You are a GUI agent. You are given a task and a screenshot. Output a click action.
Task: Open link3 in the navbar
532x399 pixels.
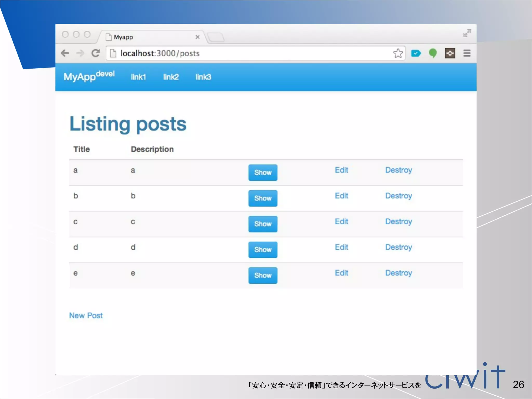[x=203, y=77]
